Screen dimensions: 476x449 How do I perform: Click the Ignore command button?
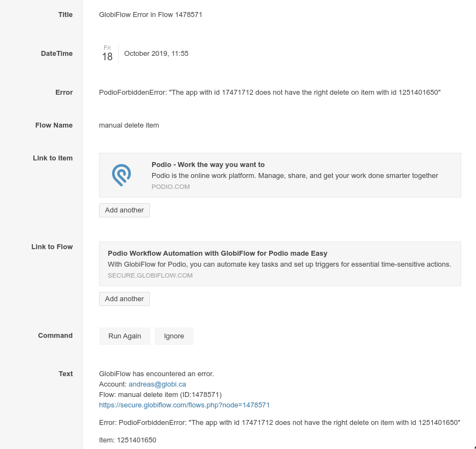point(174,336)
